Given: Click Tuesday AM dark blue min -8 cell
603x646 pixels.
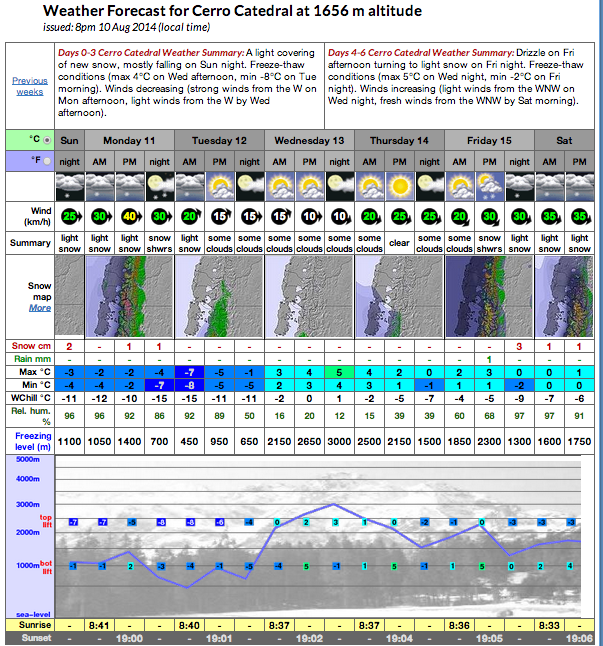Looking at the screenshot, I should (x=189, y=386).
